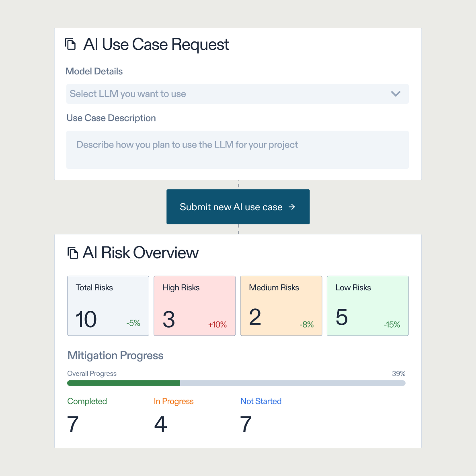Select the Total Risks card

(108, 306)
